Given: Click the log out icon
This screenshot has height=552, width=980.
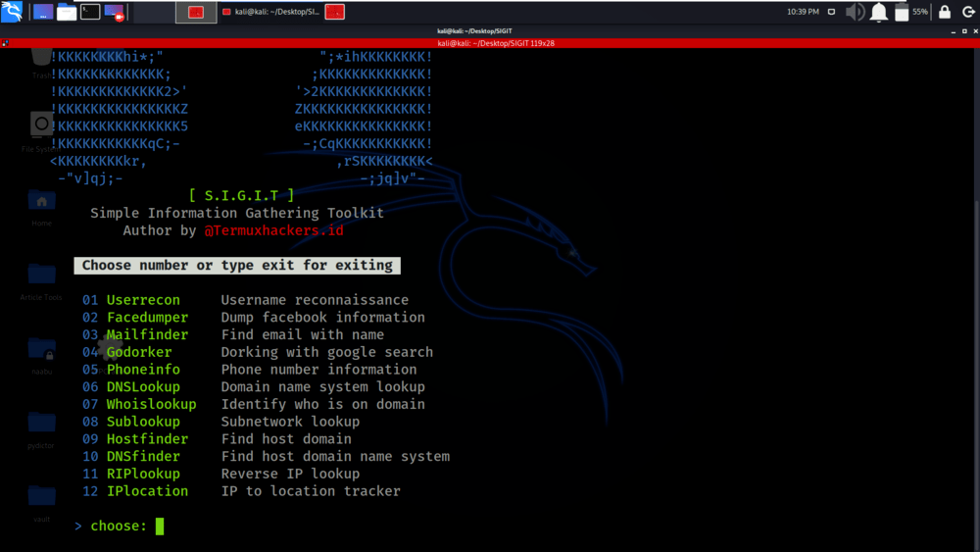Looking at the screenshot, I should (968, 12).
